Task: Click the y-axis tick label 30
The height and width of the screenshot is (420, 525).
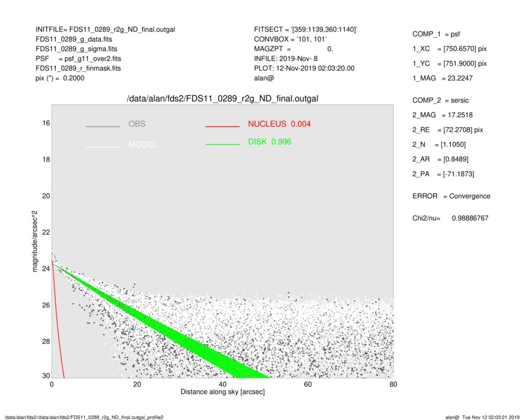Action: pos(46,376)
